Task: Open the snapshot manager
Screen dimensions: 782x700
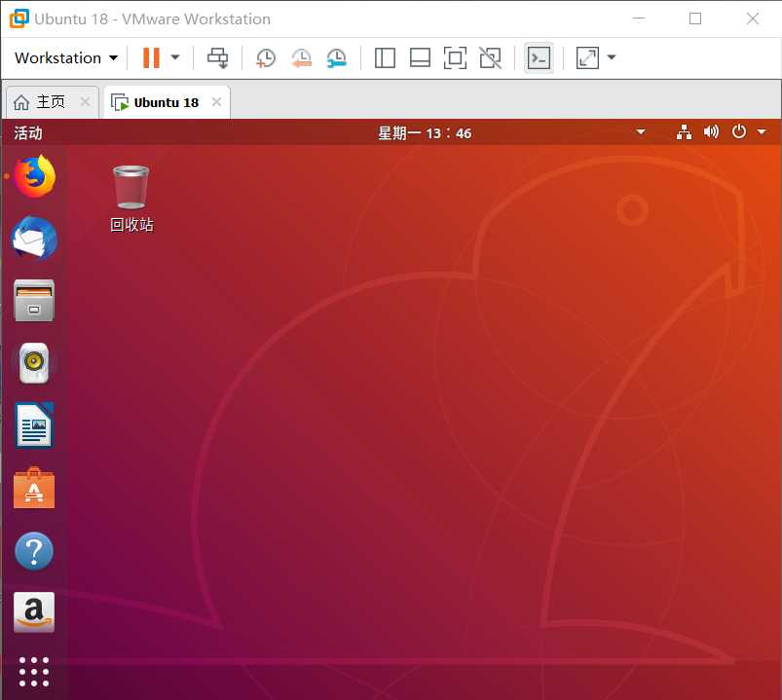Action: pos(337,57)
